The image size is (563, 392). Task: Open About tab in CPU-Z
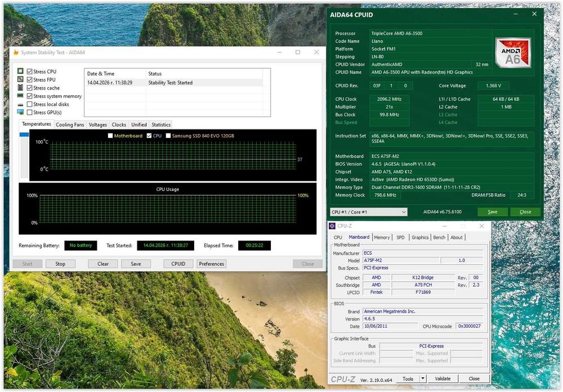(457, 238)
